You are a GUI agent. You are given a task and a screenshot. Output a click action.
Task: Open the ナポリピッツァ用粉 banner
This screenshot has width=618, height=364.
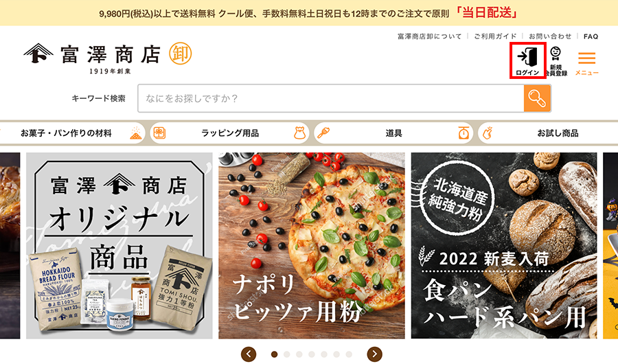(x=311, y=245)
